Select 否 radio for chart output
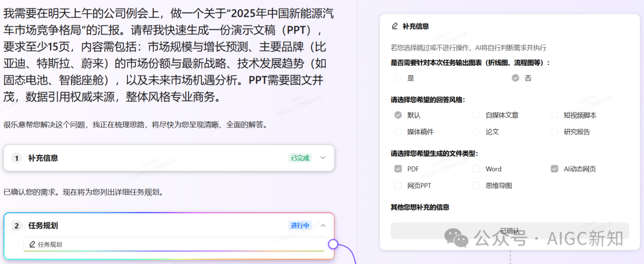The image size is (644, 264). (x=515, y=78)
